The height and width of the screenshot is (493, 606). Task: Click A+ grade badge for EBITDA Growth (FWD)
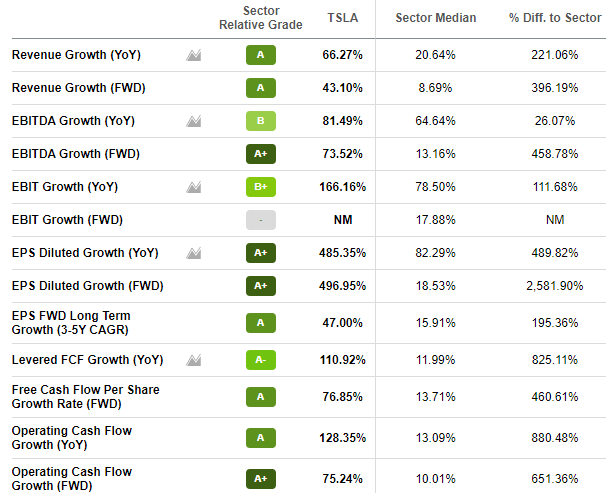coord(260,154)
